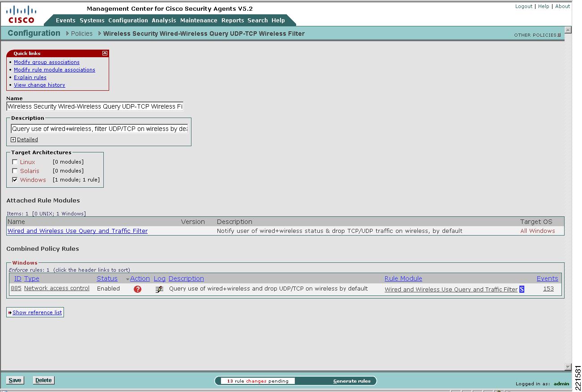Click the About link

pyautogui.click(x=562, y=6)
